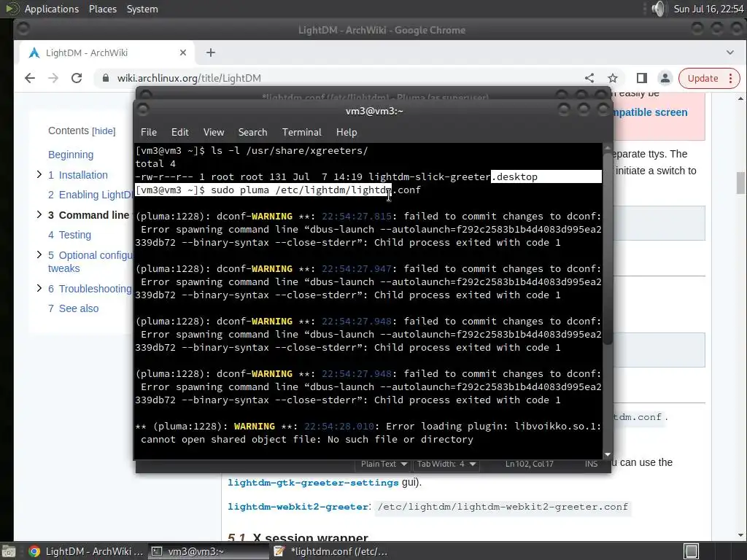
Task: Expand the Command line section chevron
Action: coord(39,215)
